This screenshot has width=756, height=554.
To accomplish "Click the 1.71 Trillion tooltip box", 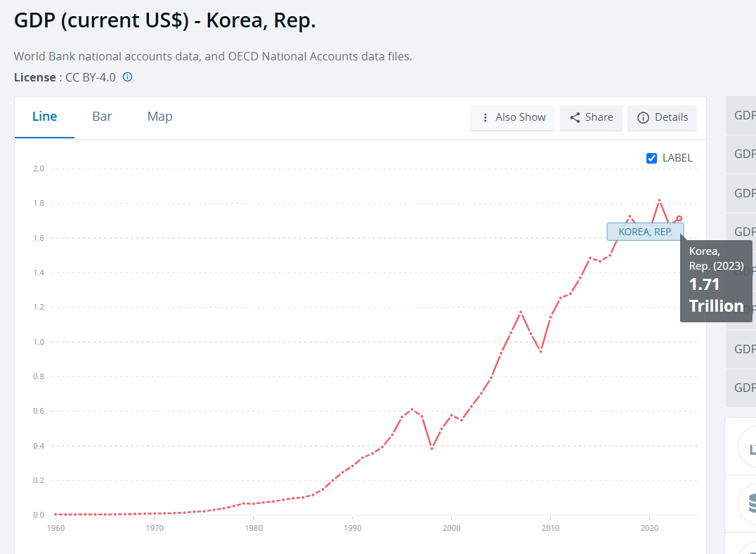I will (x=716, y=281).
